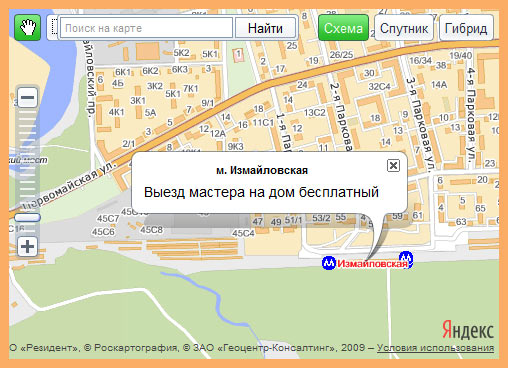Click the 4-я Парковая ул. label

(x=470, y=115)
